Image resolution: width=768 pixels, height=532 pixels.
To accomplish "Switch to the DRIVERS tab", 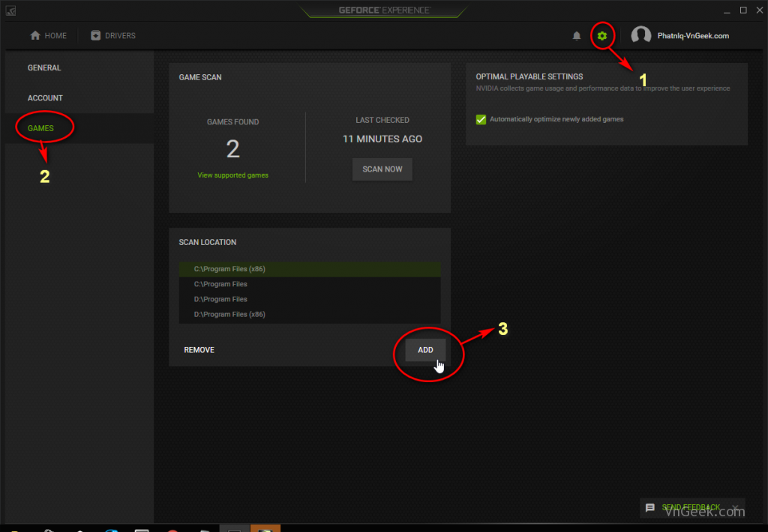I will (113, 36).
